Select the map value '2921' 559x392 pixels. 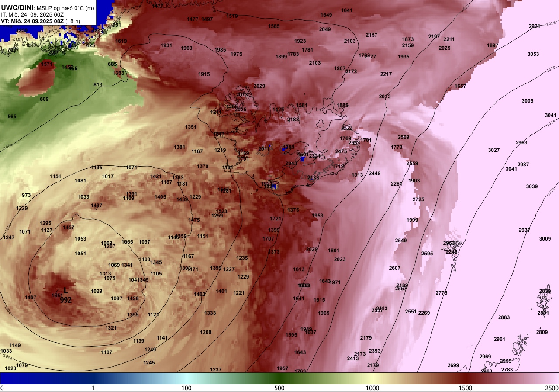(535, 26)
